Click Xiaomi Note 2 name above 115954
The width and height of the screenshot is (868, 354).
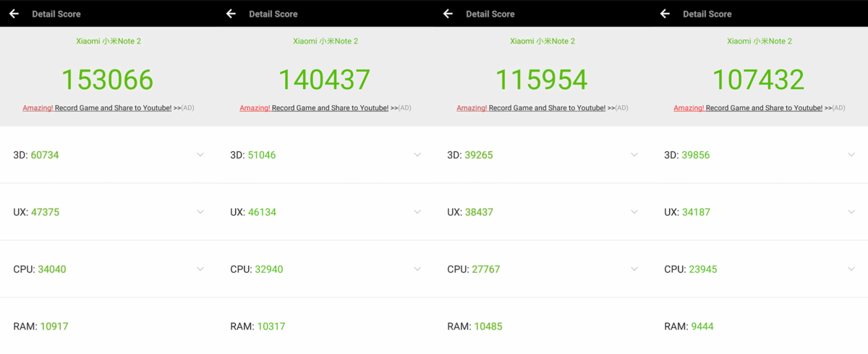pyautogui.click(x=542, y=41)
